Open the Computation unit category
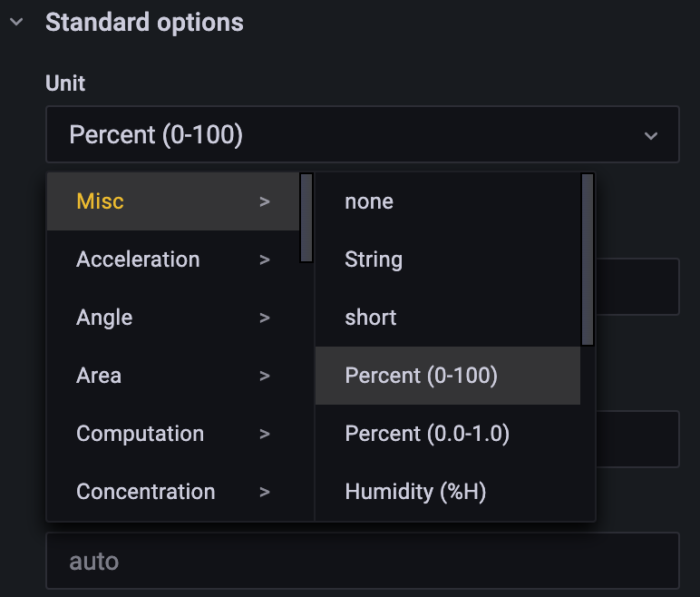 [x=140, y=434]
